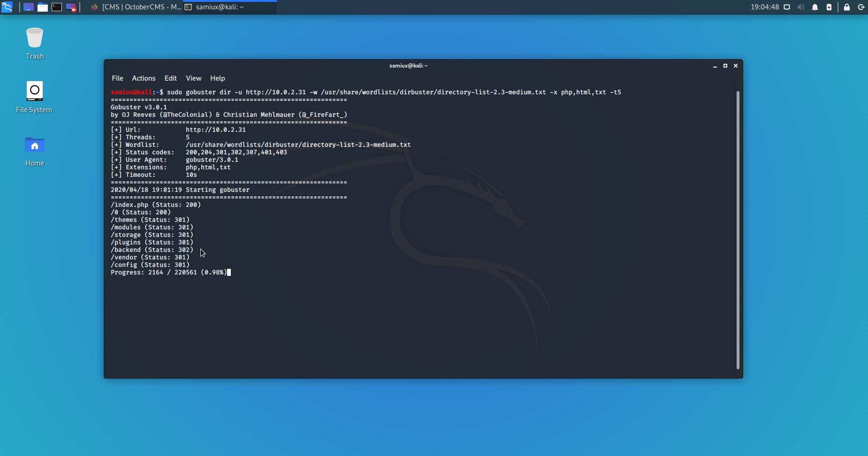The width and height of the screenshot is (868, 456).
Task: Open the terminal Help menu
Action: pyautogui.click(x=217, y=78)
